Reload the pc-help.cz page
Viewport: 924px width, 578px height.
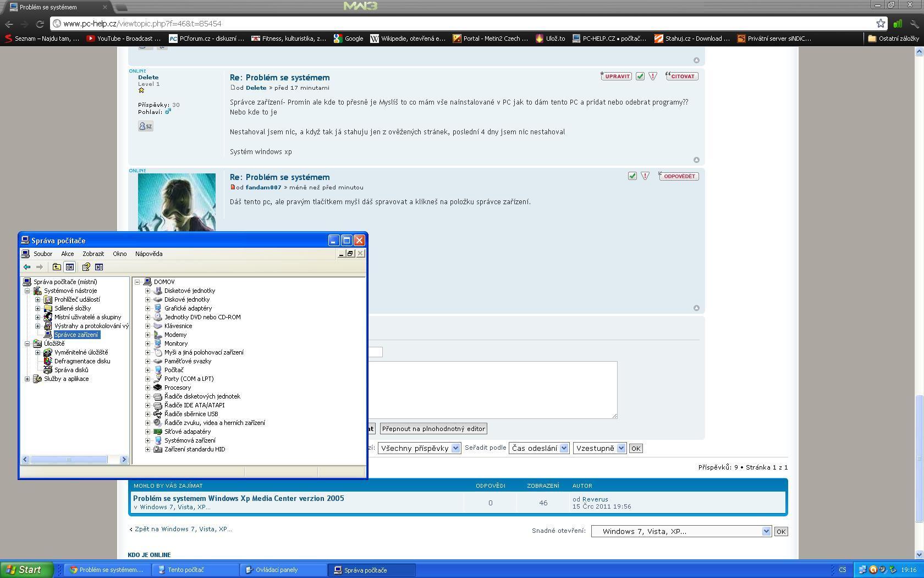click(x=40, y=24)
